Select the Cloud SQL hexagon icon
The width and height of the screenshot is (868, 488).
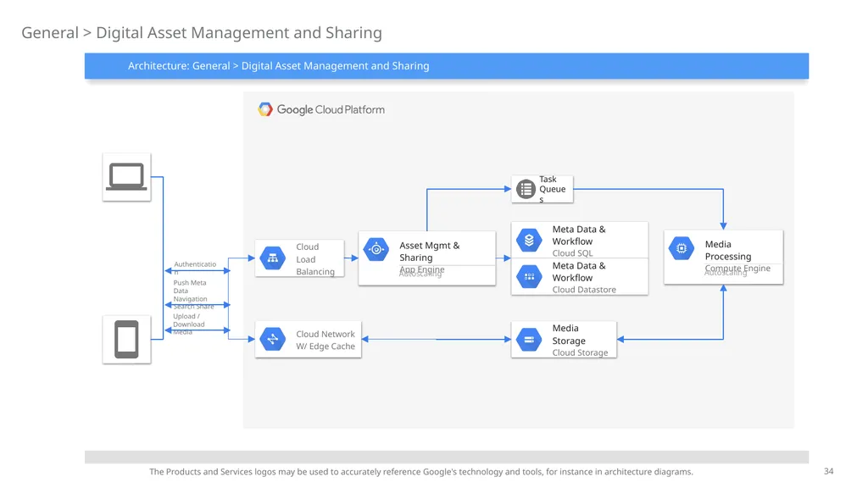coord(529,240)
